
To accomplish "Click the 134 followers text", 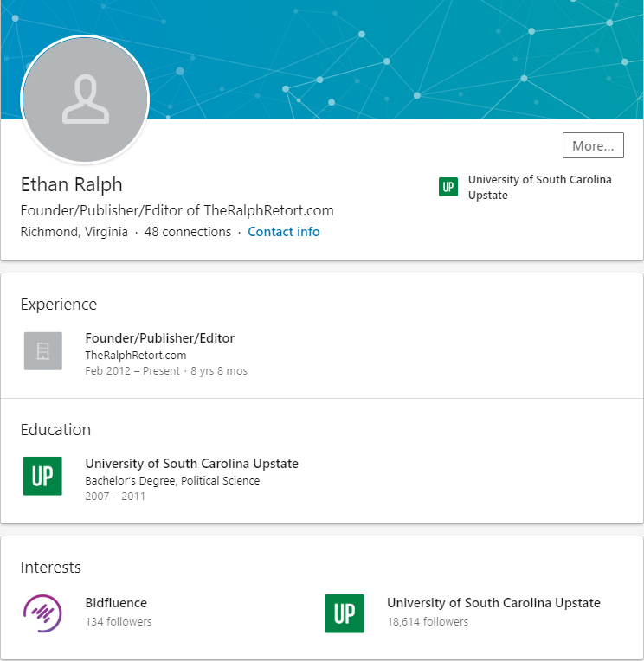I will tap(119, 622).
